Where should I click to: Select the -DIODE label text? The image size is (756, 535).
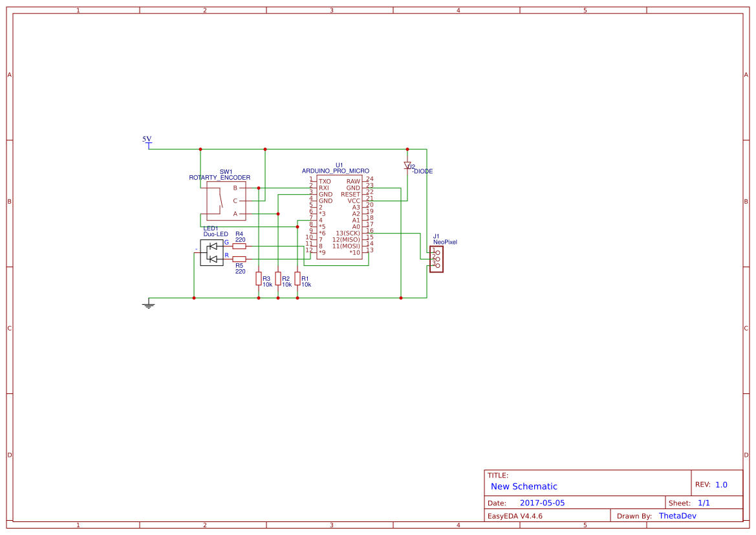(x=422, y=171)
